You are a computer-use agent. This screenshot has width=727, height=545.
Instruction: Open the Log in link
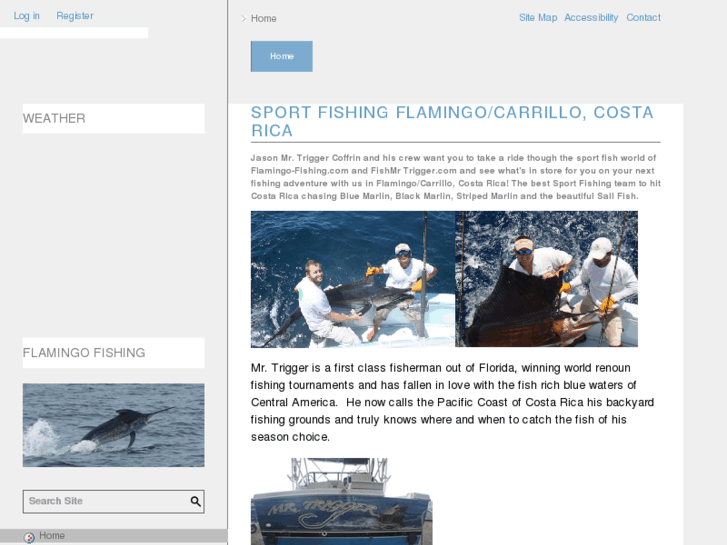click(26, 16)
